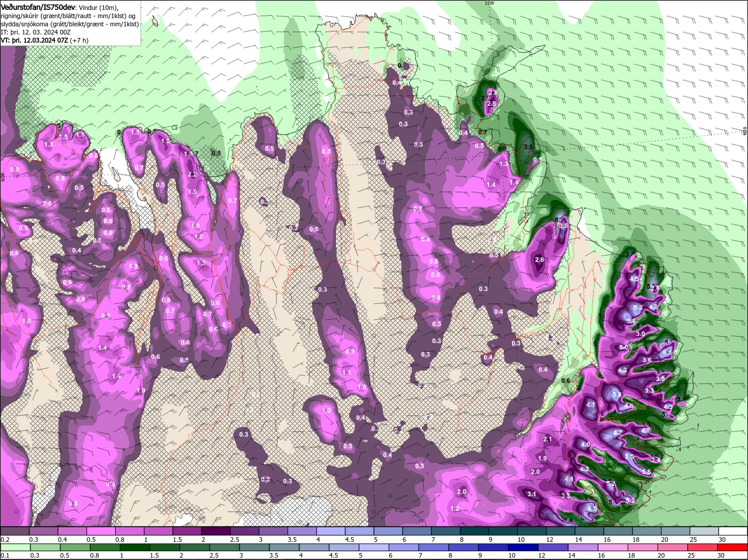Click the 0.1 pale green swatch in the lower legend row
This screenshot has width=748, height=560.
pos(15,547)
